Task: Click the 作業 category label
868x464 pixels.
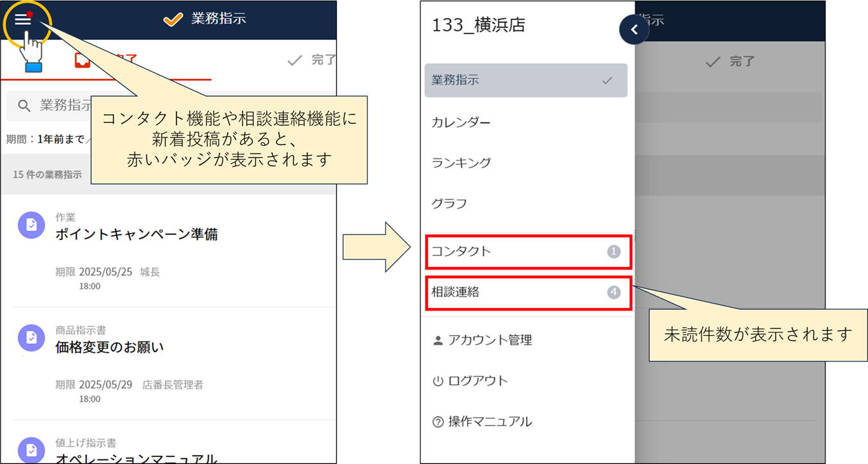Action: tap(65, 218)
